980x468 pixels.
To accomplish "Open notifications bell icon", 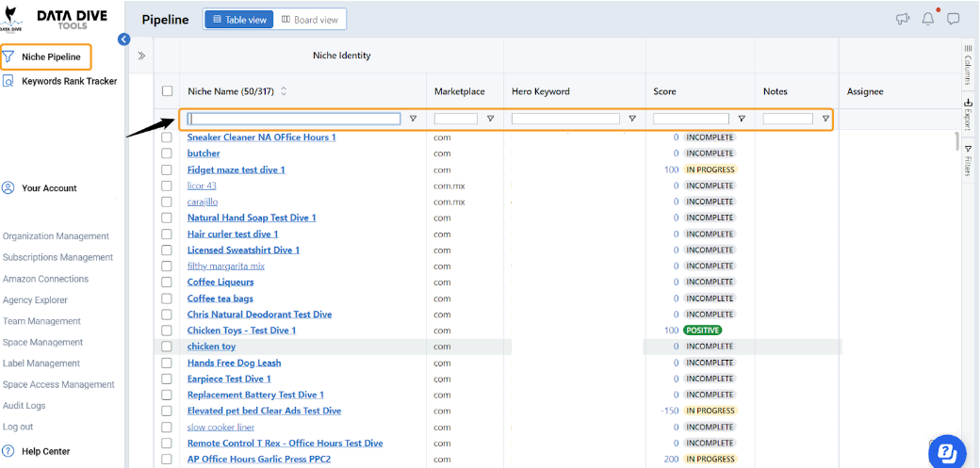I will pyautogui.click(x=928, y=19).
